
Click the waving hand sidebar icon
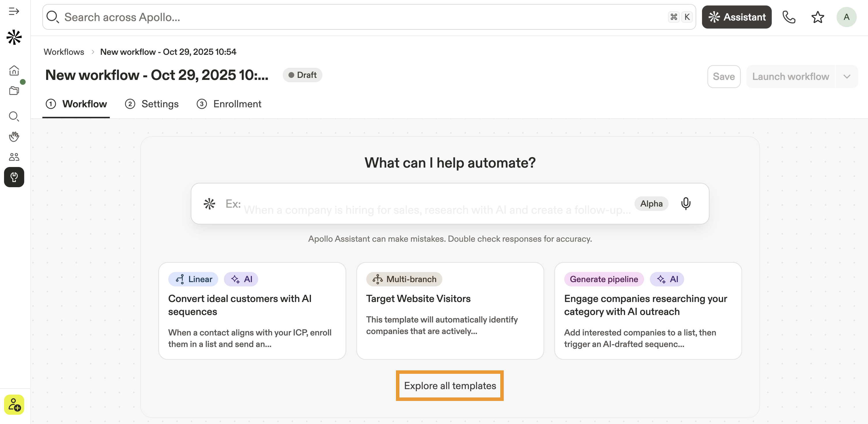[x=14, y=137]
